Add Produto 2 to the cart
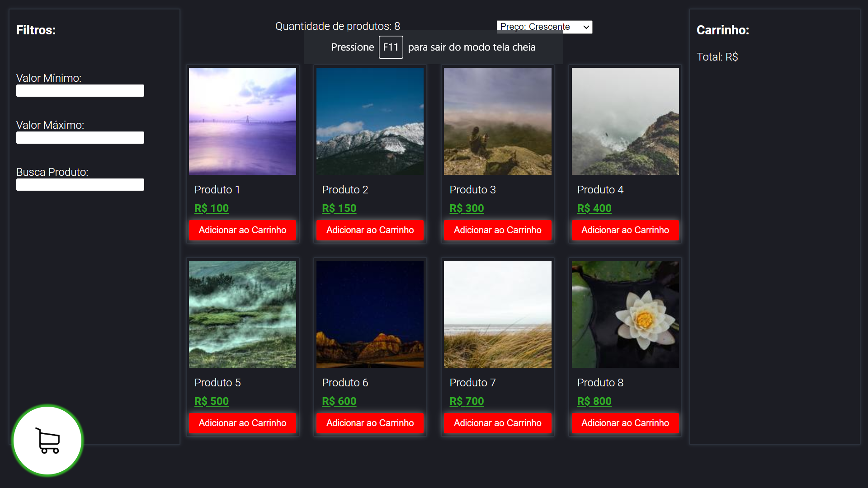 click(370, 230)
